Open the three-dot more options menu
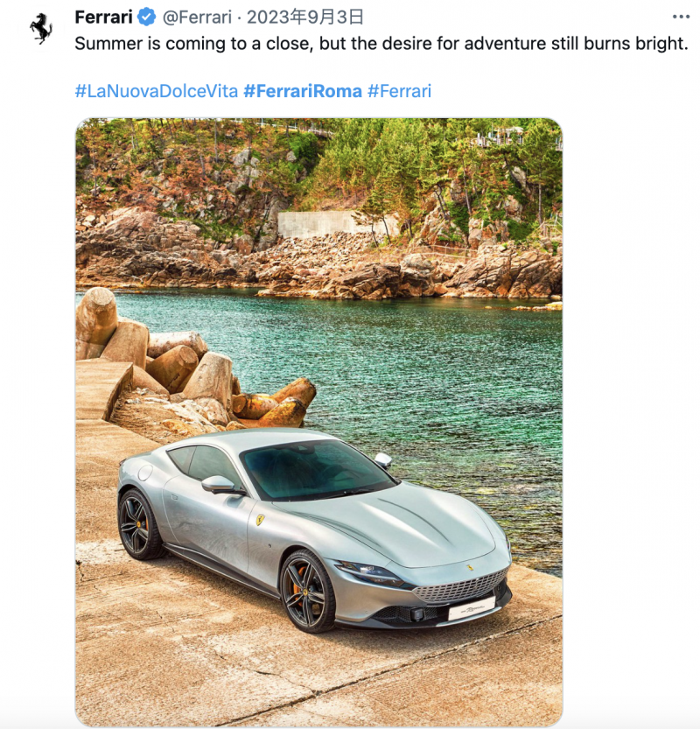Screen dimensions: 700x729 pos(681,18)
